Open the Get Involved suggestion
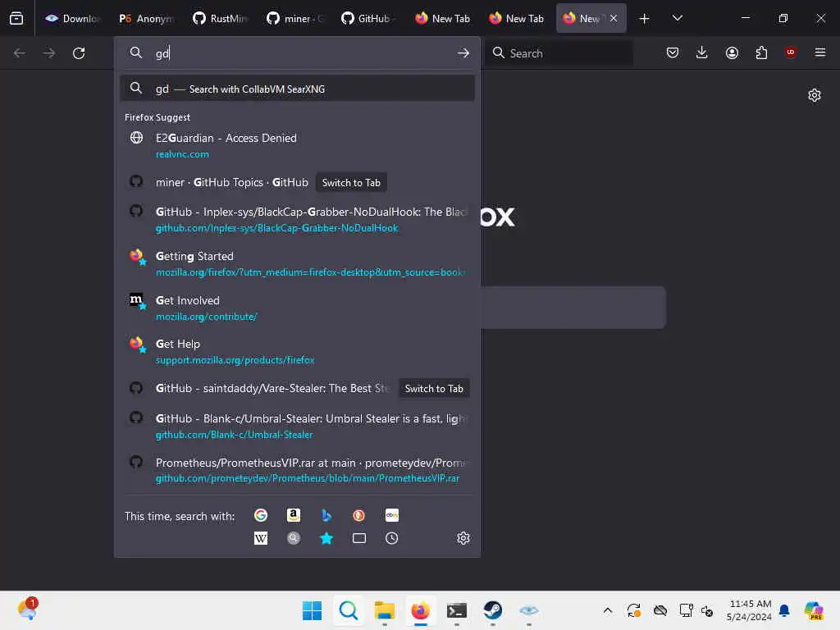Image resolution: width=840 pixels, height=630 pixels. tap(297, 308)
